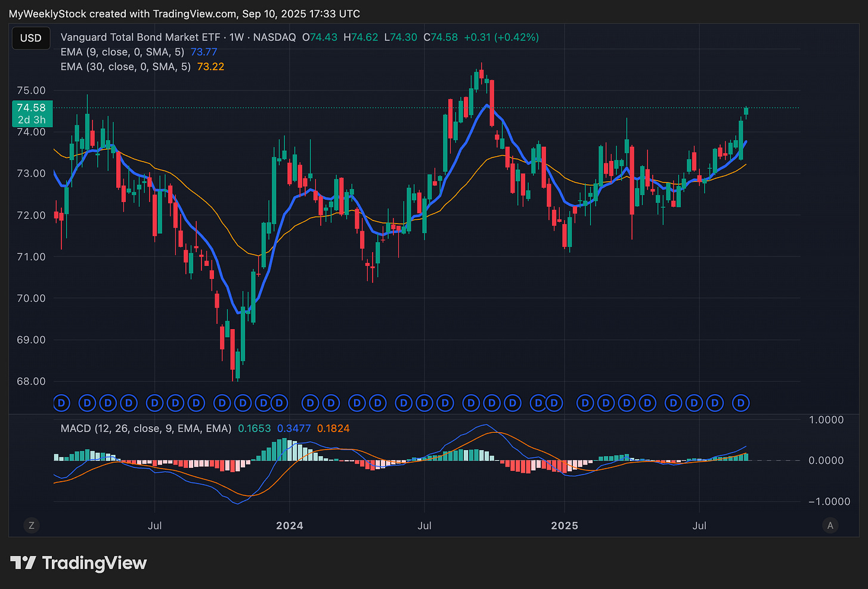The image size is (868, 589).
Task: Click the 69.00 price axis label
Action: (31, 340)
